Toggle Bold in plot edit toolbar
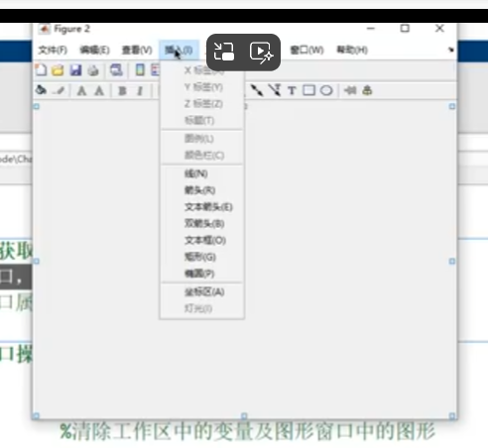This screenshot has height=448, width=488. 122,90
